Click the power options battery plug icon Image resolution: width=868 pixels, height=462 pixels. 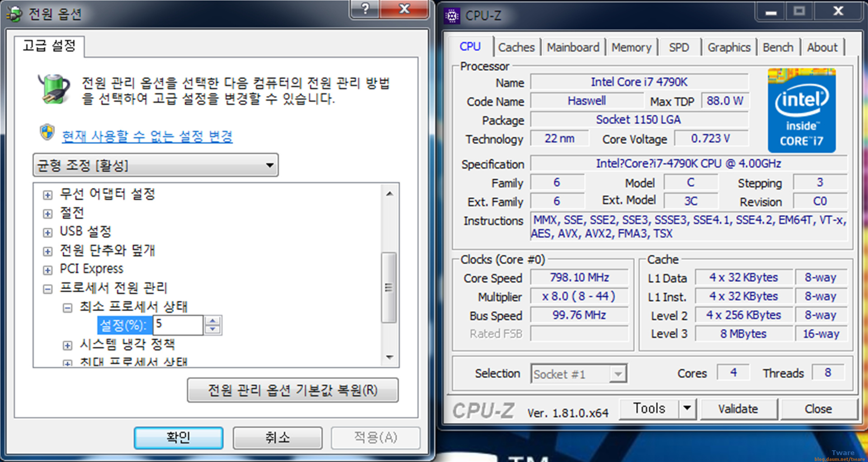click(54, 89)
